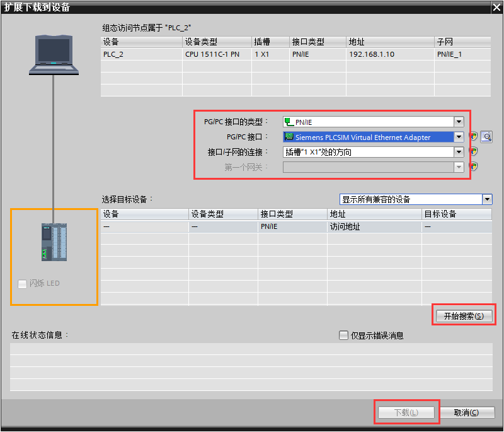Click 地址 header in target device table
This screenshot has height=432, width=504.
(x=374, y=214)
